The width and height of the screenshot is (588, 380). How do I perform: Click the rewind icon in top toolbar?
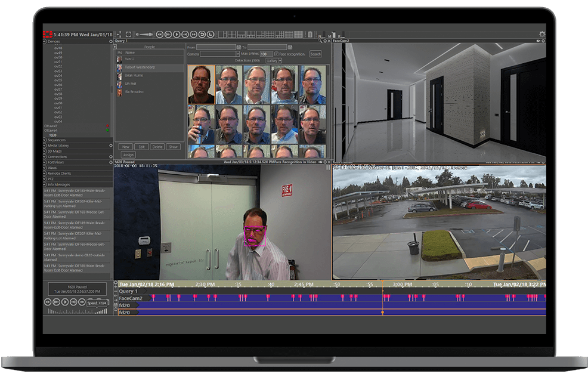(159, 35)
